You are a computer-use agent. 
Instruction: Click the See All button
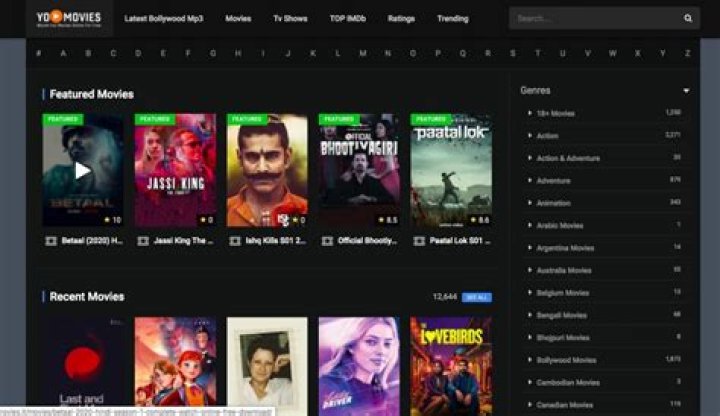[477, 297]
